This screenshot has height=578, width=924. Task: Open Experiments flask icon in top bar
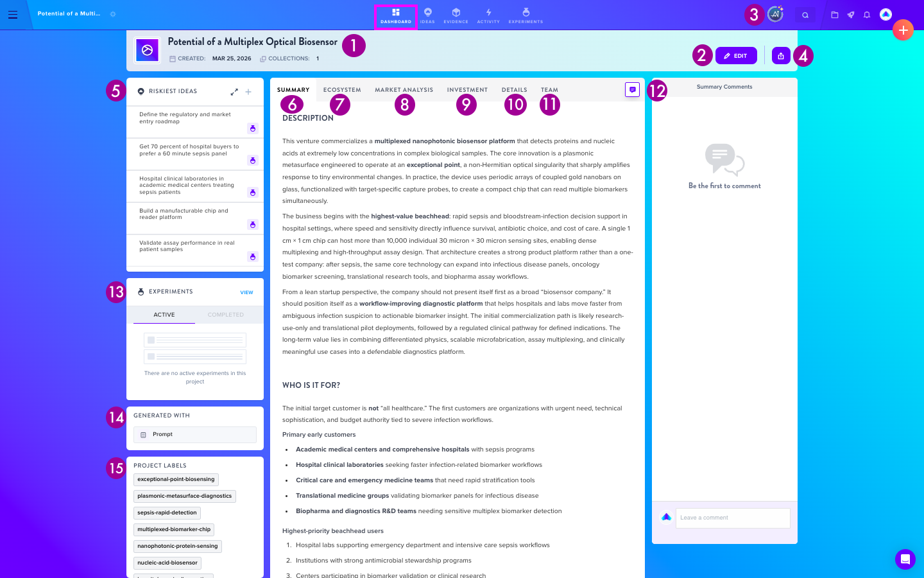526,16
